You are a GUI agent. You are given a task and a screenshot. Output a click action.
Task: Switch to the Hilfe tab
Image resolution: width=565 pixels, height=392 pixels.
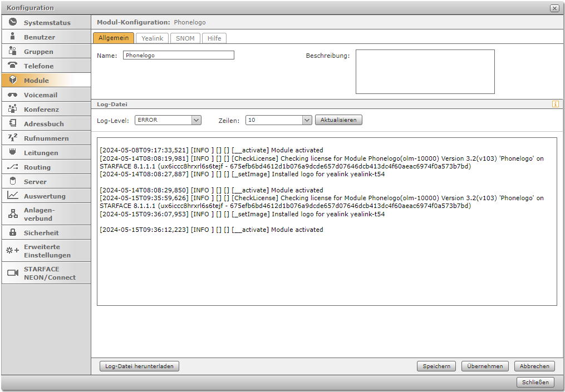click(x=214, y=38)
